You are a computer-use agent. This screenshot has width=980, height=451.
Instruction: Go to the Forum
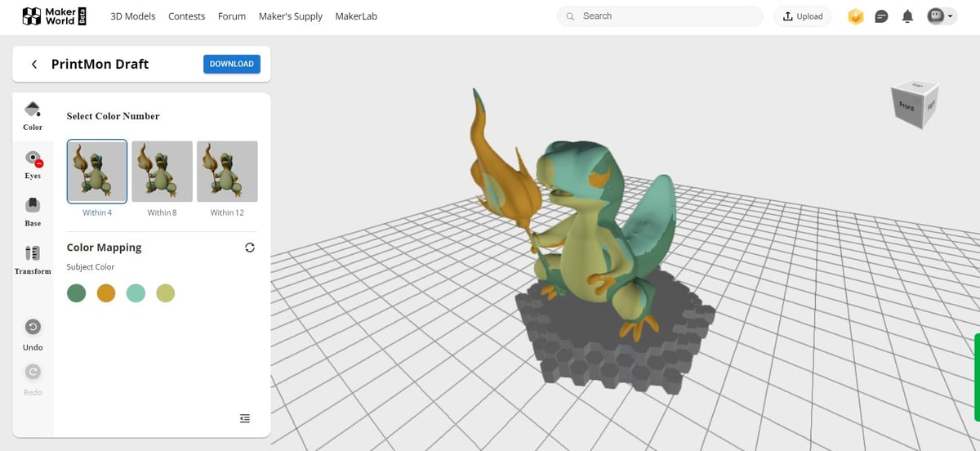click(x=232, y=16)
